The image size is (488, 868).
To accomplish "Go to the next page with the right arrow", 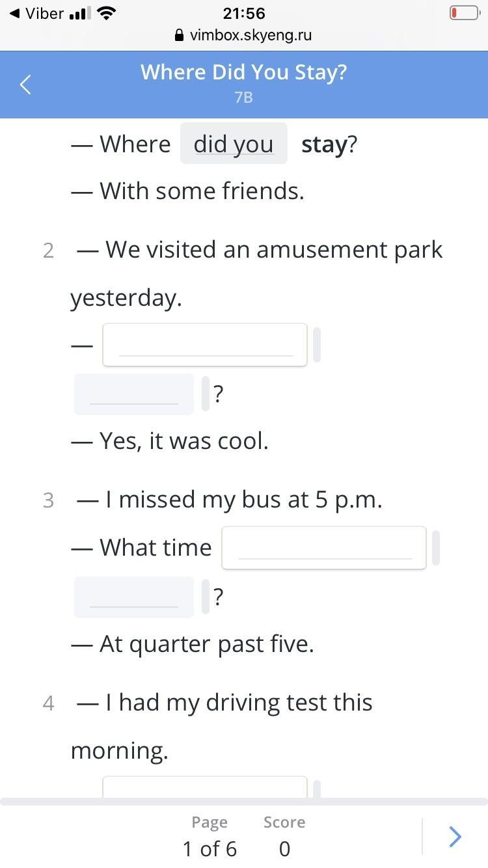I will click(x=455, y=836).
